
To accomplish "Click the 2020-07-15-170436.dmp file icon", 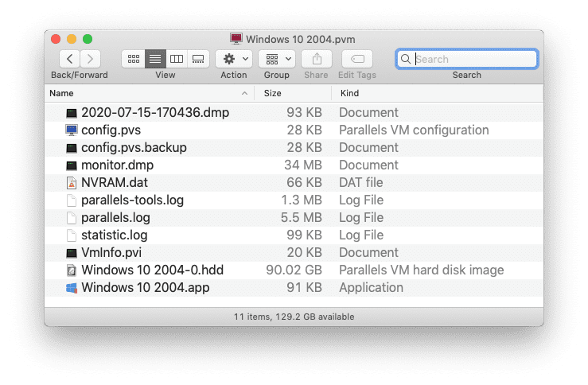I will [x=72, y=113].
